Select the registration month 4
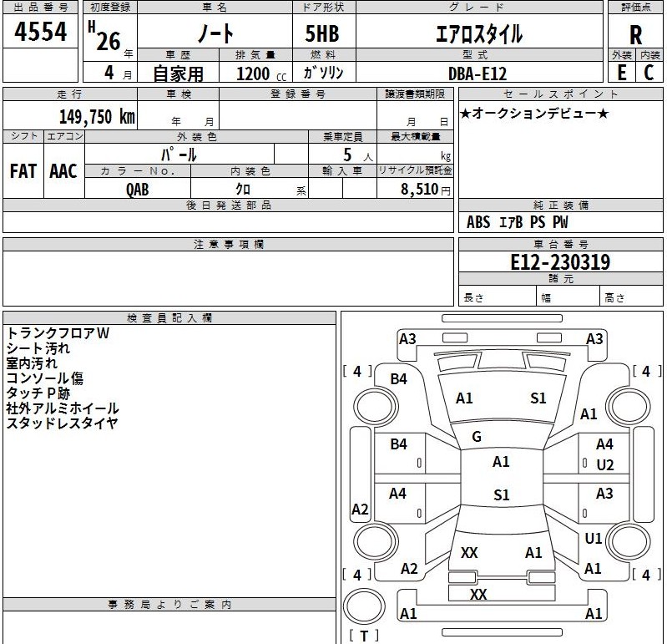The height and width of the screenshot is (644, 667). click(x=109, y=72)
